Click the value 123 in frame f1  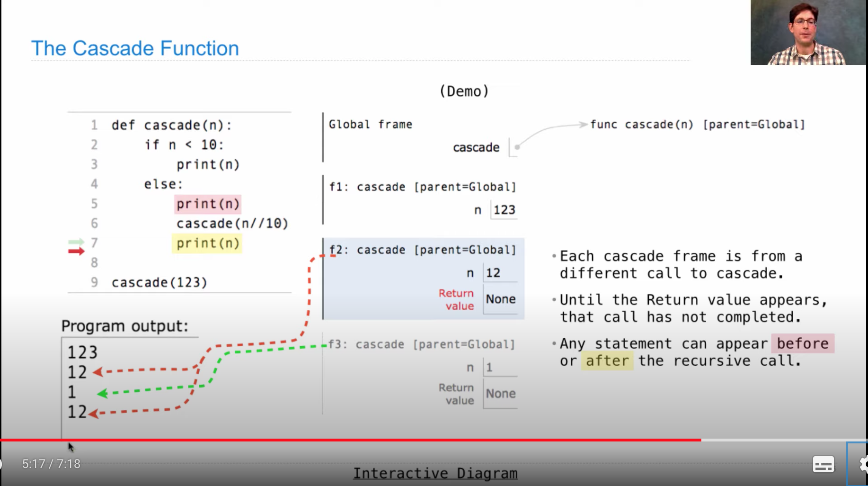pos(504,210)
